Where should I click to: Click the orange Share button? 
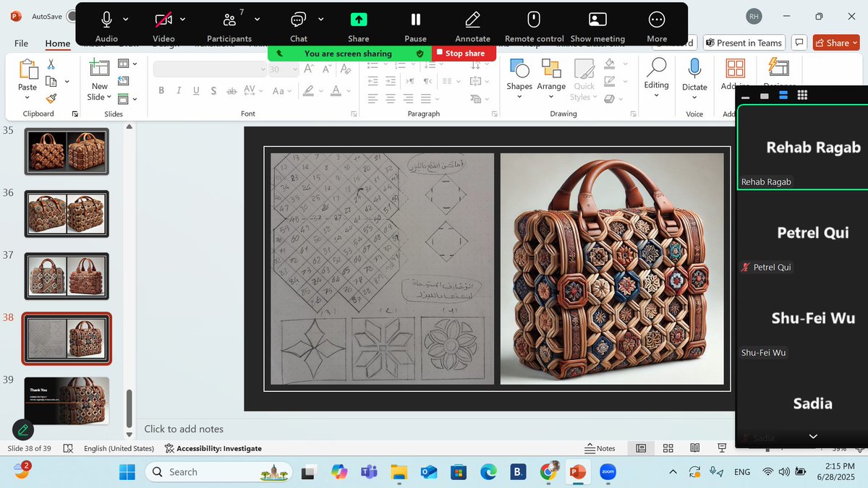(x=836, y=43)
